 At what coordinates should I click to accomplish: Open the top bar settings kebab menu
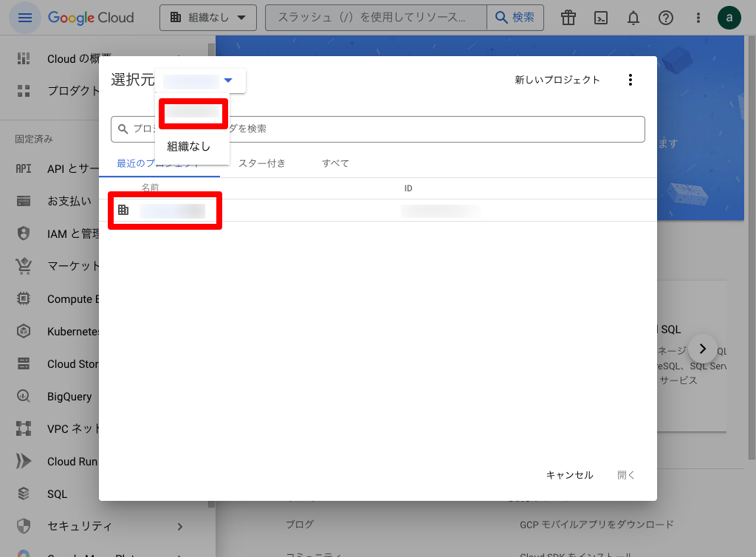pyautogui.click(x=698, y=18)
